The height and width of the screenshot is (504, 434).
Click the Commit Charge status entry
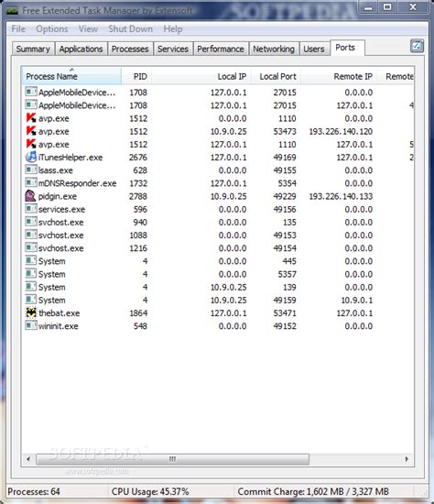click(x=313, y=491)
